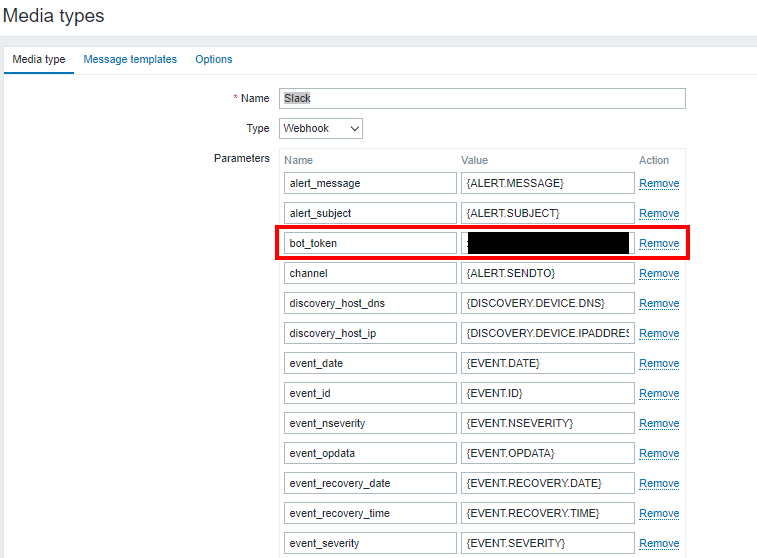Click the event_severity name field

click(370, 543)
